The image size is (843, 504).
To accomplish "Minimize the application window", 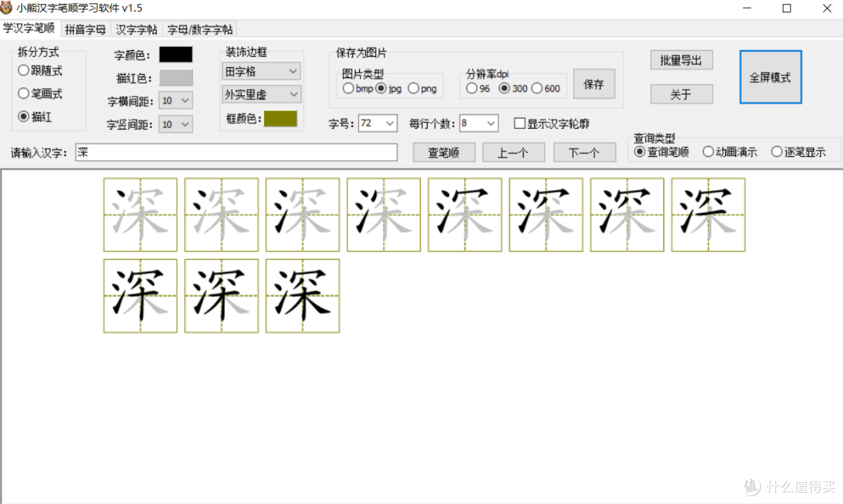I will tap(747, 8).
